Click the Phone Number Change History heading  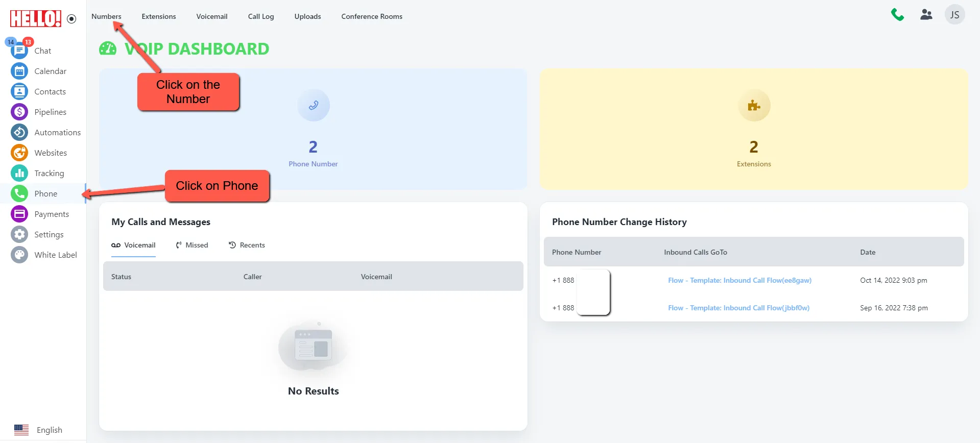619,222
